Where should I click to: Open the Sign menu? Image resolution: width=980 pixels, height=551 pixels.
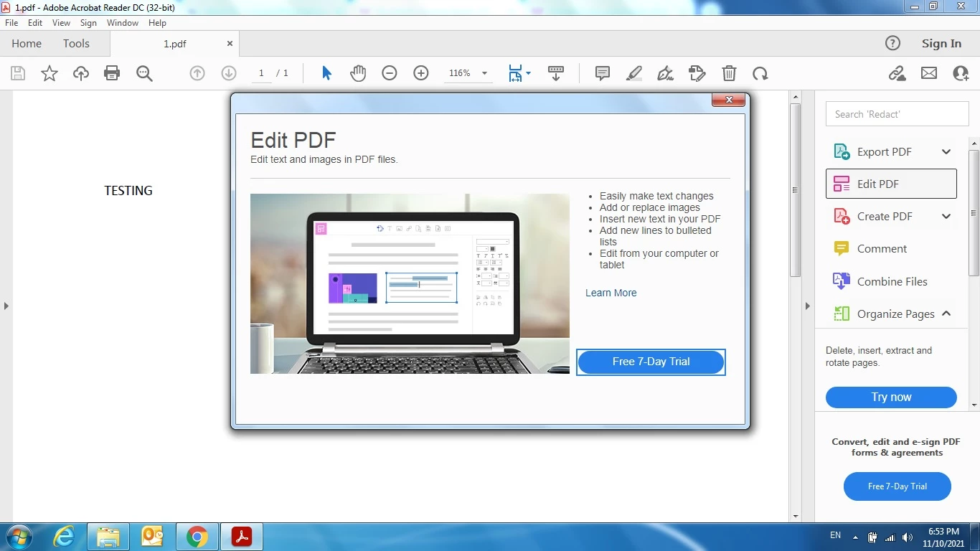coord(88,23)
